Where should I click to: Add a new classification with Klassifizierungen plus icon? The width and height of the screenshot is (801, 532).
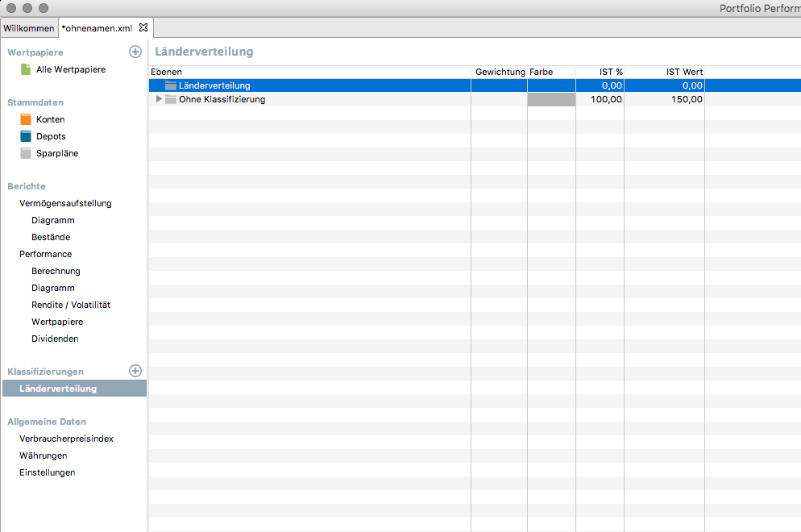coord(135,371)
